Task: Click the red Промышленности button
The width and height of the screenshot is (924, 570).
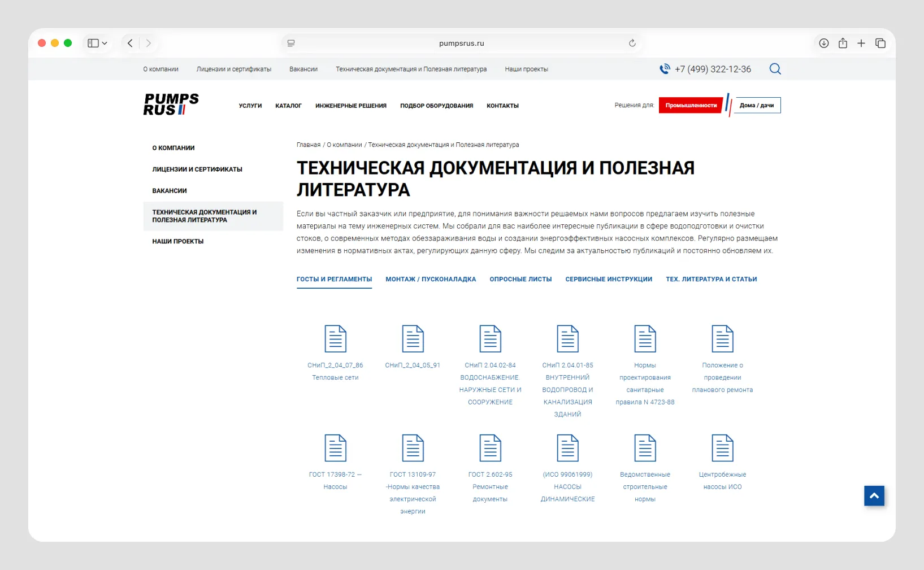Action: tap(691, 105)
